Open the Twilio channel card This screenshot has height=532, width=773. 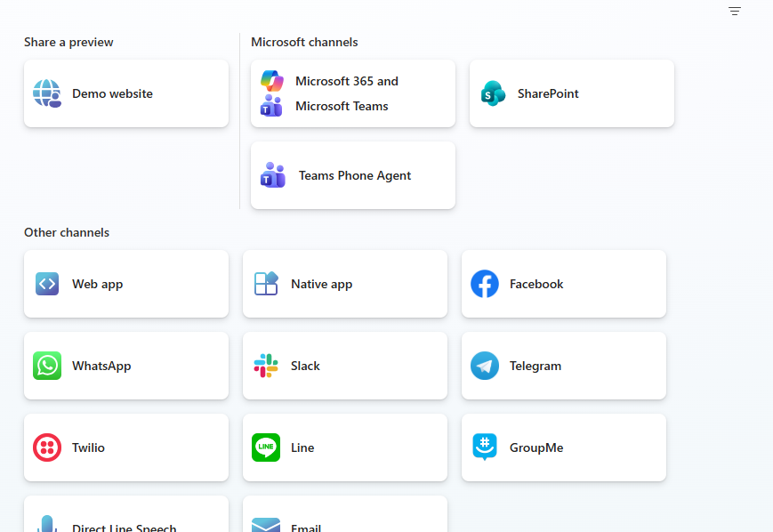coord(126,447)
